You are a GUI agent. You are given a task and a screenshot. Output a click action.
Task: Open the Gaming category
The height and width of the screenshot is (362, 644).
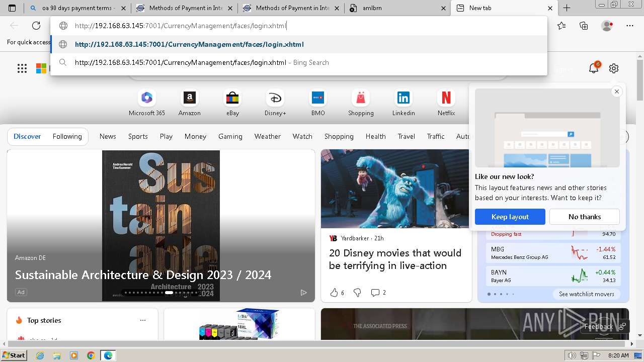tap(230, 136)
